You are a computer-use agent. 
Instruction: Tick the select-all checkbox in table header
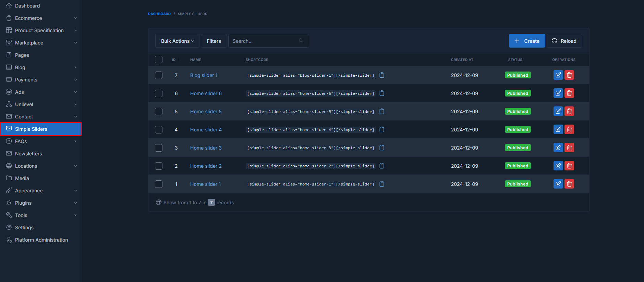pyautogui.click(x=159, y=60)
